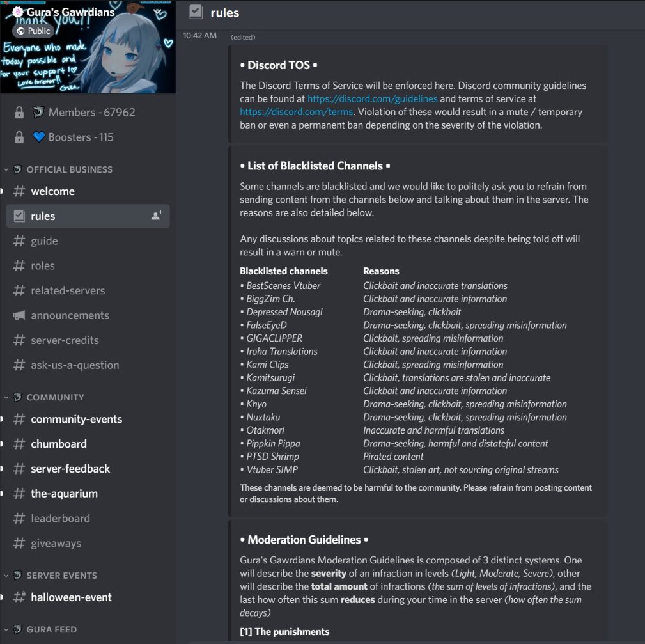645x644 pixels.
Task: Click the locked hash icon beside halloween-event
Action: tap(19, 597)
